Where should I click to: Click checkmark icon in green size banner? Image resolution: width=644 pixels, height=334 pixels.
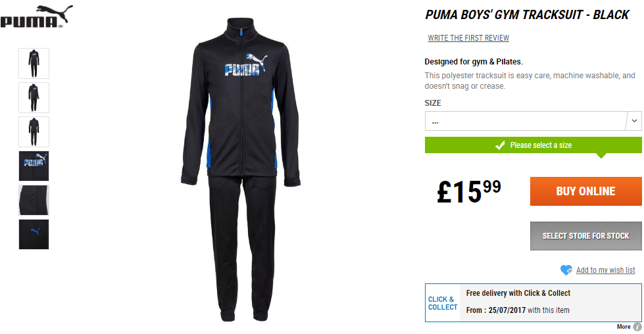[x=500, y=145]
